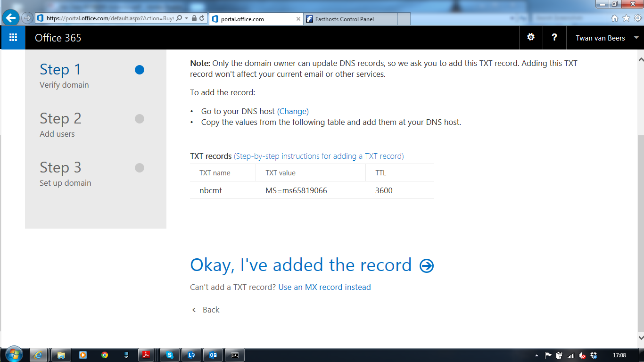Click the 'TXT name' column header
Screen dimensions: 644x362
[x=215, y=173]
